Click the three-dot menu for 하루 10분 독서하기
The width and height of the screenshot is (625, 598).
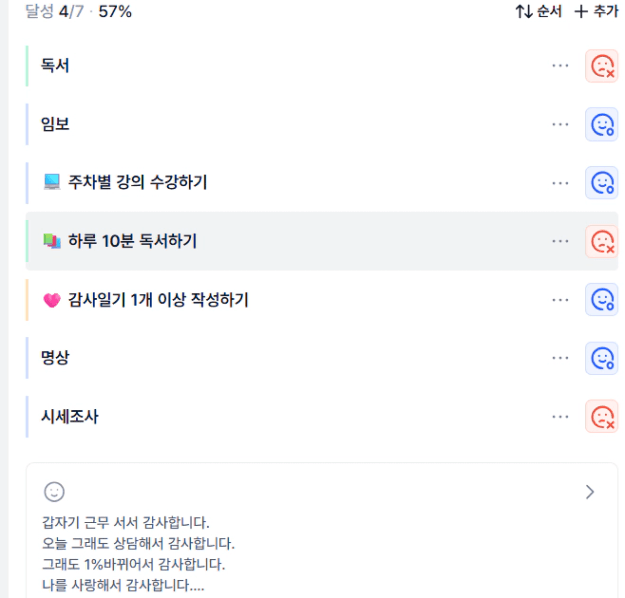coord(560,241)
